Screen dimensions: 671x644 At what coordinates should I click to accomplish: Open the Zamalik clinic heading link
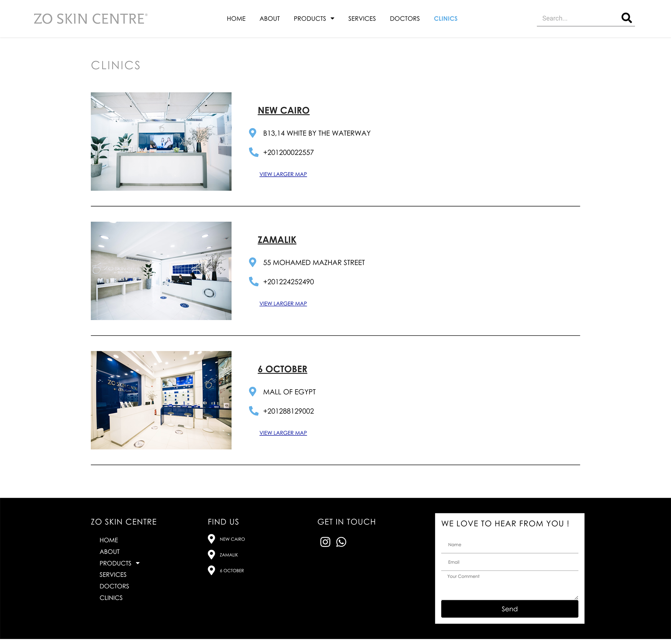coord(277,240)
